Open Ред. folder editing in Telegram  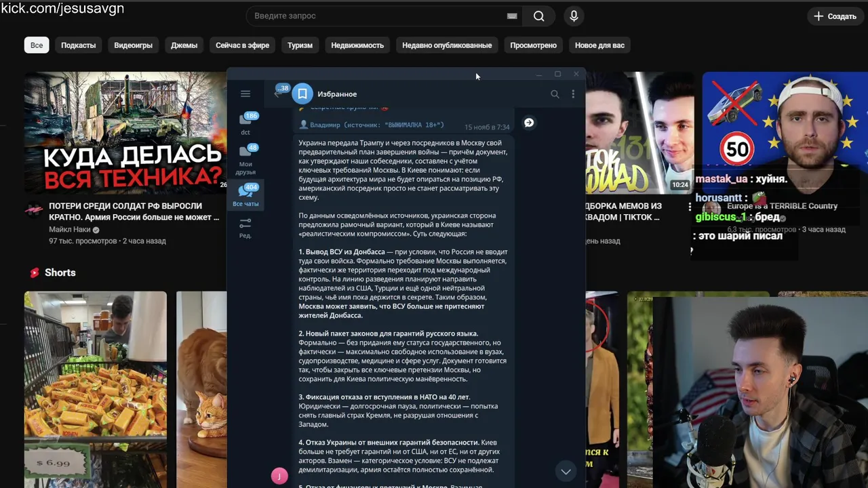coord(245,228)
